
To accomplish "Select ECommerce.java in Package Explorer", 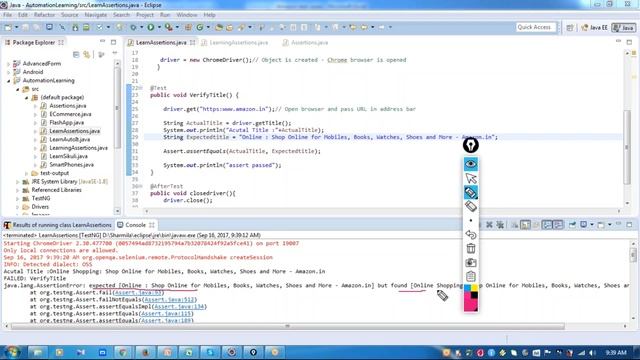I will click(x=70, y=114).
